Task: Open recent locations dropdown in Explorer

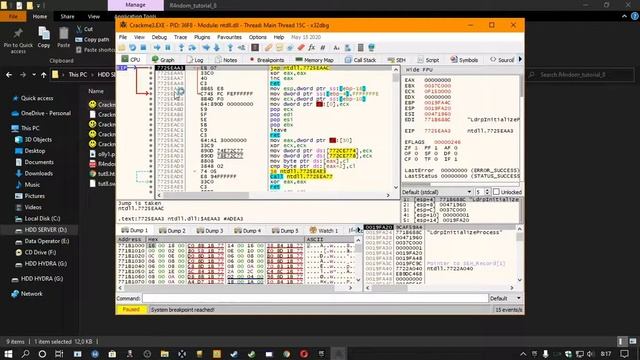Action: pos(34,75)
